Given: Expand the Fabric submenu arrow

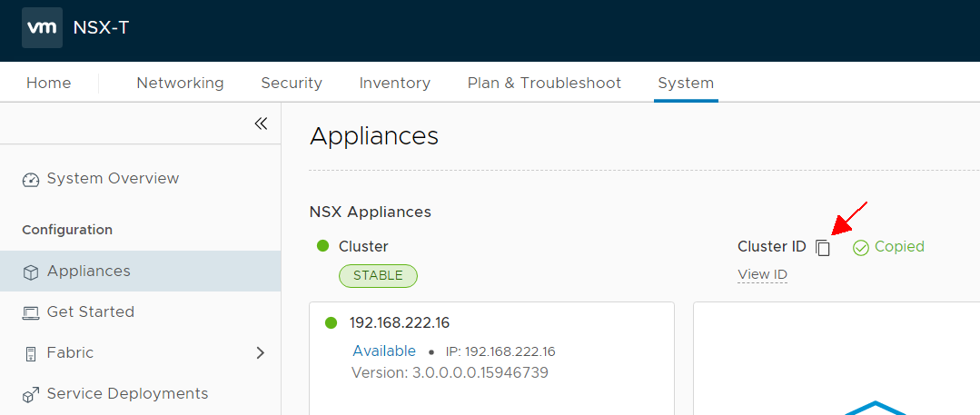Looking at the screenshot, I should [x=262, y=353].
